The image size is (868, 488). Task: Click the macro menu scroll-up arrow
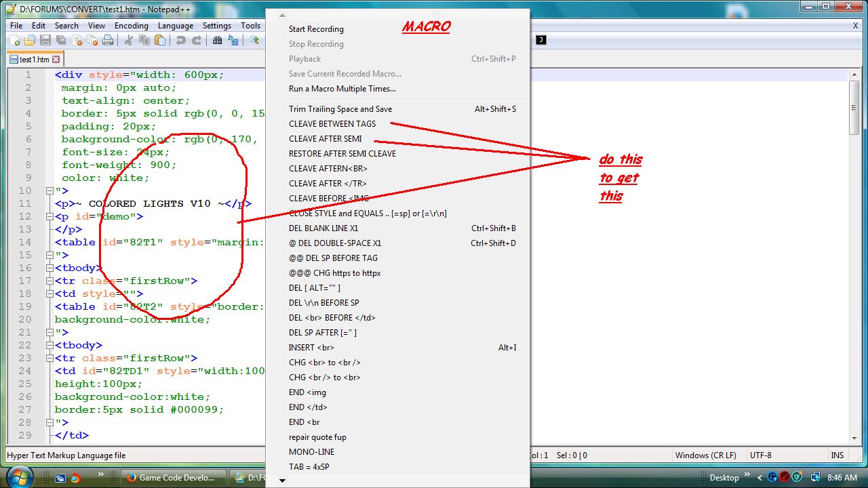(283, 15)
